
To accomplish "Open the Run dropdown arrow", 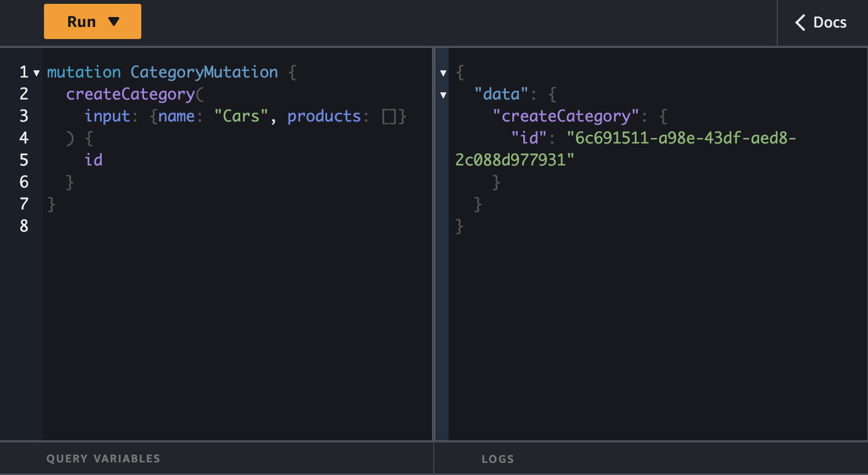I will (x=114, y=22).
